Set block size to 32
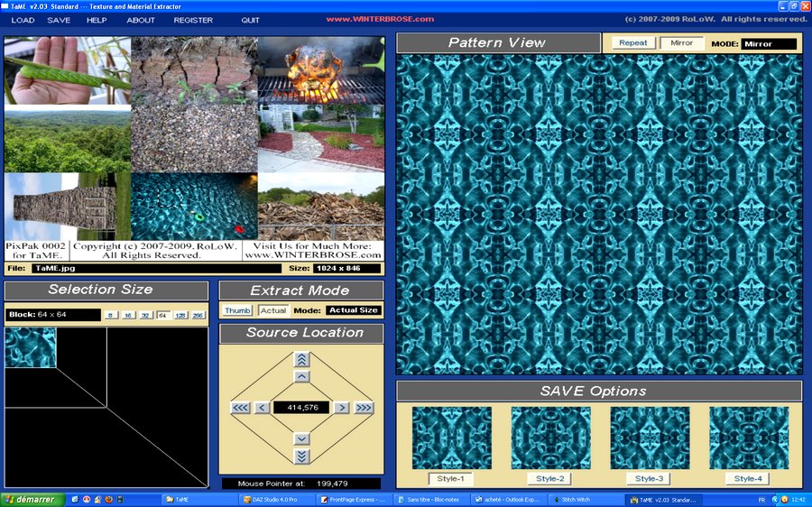The height and width of the screenshot is (507, 812). point(145,315)
